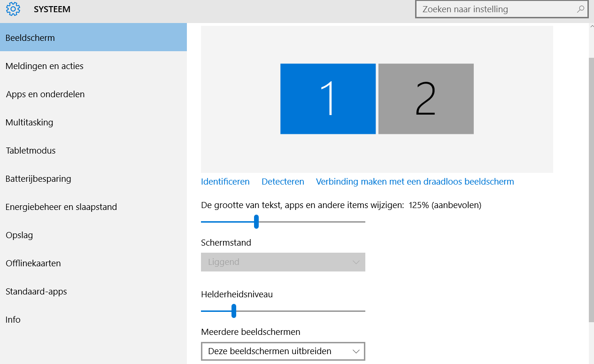
Task: Select display 2 in monitor layout
Action: pyautogui.click(x=426, y=99)
